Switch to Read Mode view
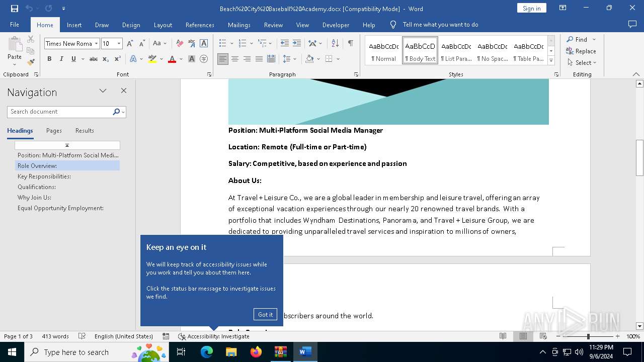The image size is (644, 362). pos(503,336)
